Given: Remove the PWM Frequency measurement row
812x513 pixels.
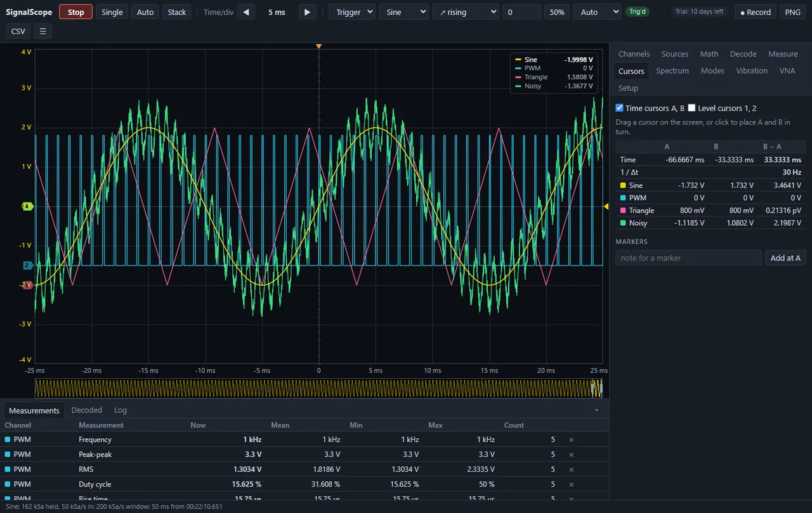Looking at the screenshot, I should click(571, 439).
